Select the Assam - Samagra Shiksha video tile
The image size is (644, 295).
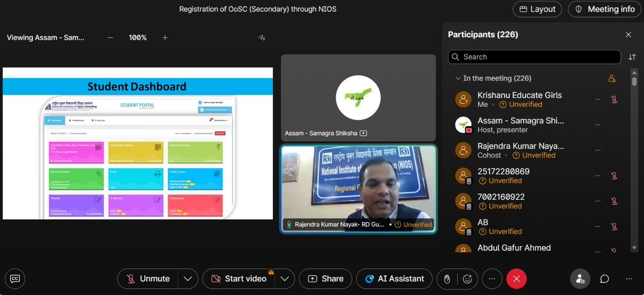(x=358, y=98)
